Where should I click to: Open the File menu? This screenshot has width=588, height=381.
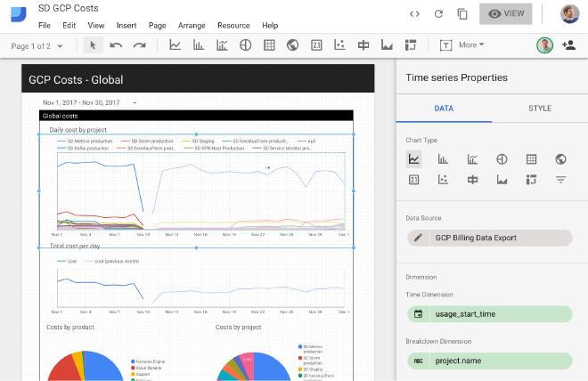point(45,26)
